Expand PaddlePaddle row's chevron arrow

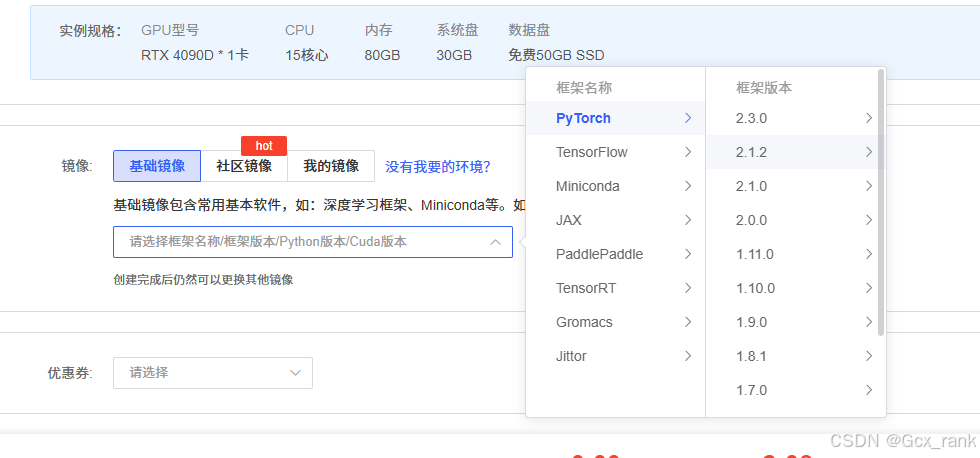tap(688, 254)
